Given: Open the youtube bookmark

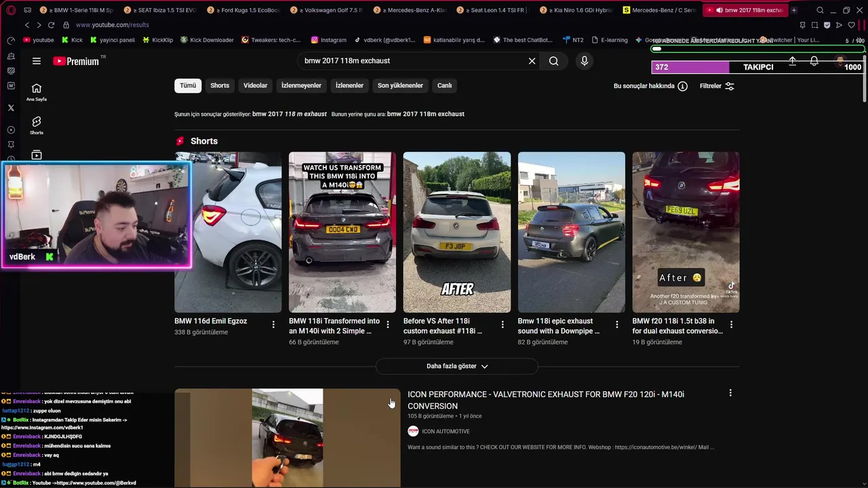Looking at the screenshot, I should (x=39, y=40).
